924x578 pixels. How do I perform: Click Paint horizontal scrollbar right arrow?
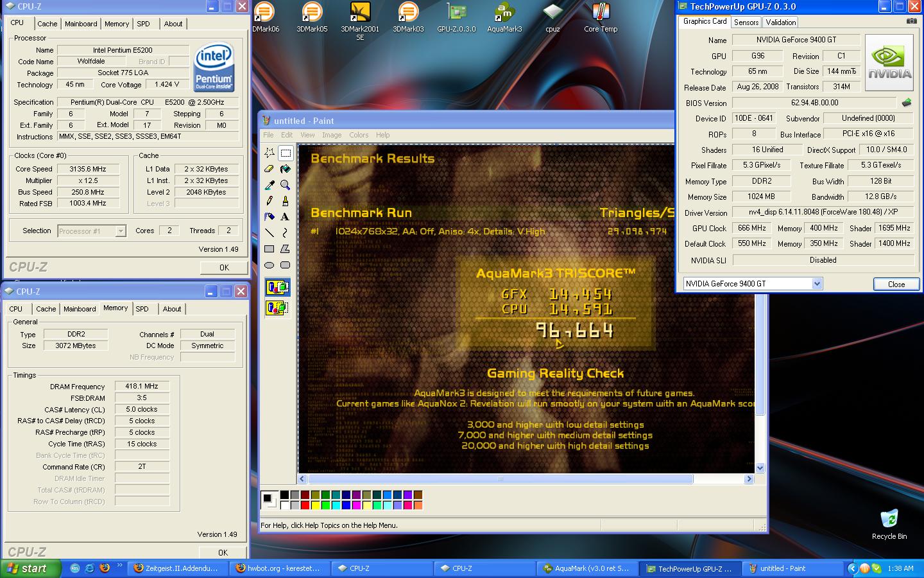click(748, 478)
